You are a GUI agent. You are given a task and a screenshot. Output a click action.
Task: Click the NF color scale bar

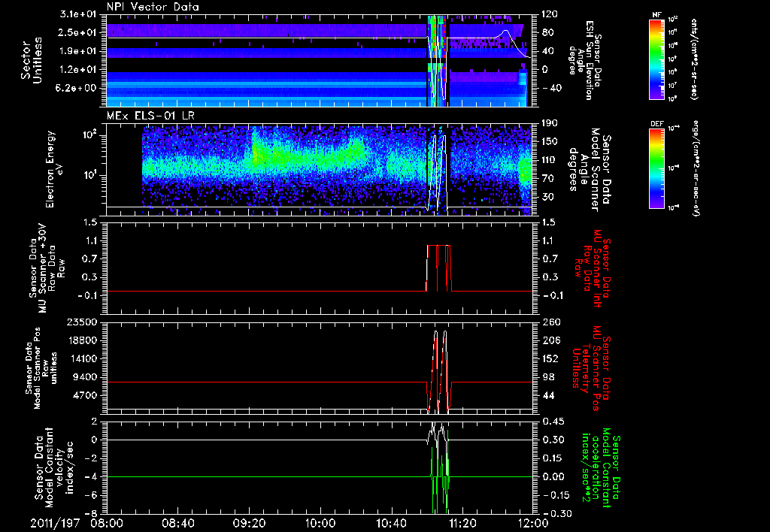pyautogui.click(x=657, y=59)
